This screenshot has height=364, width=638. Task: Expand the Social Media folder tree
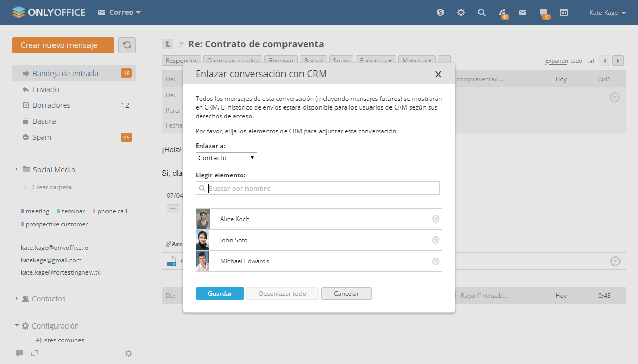pyautogui.click(x=17, y=169)
